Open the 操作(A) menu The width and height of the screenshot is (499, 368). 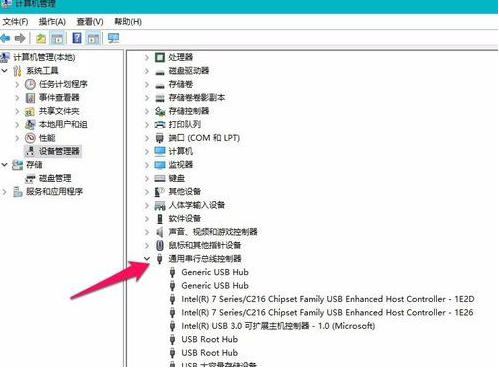tap(52, 22)
